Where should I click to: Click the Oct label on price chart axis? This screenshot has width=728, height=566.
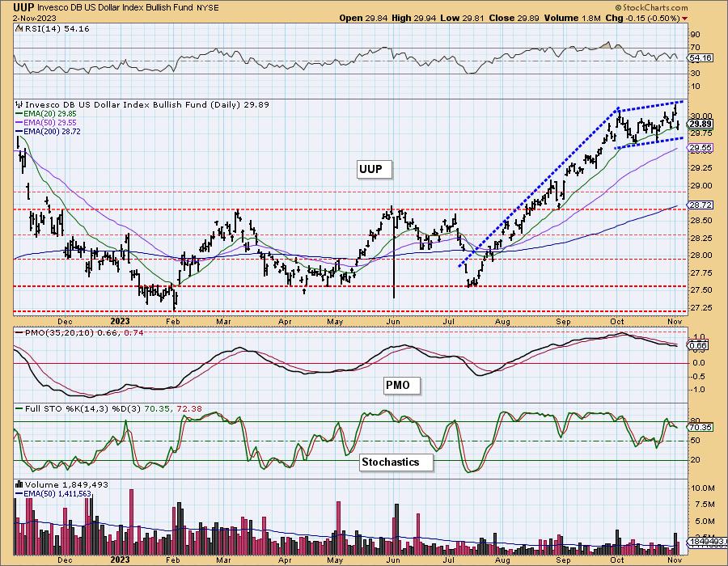click(x=616, y=321)
